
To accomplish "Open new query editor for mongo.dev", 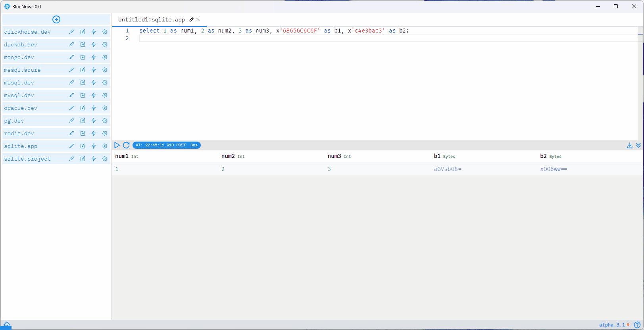I will [83, 57].
